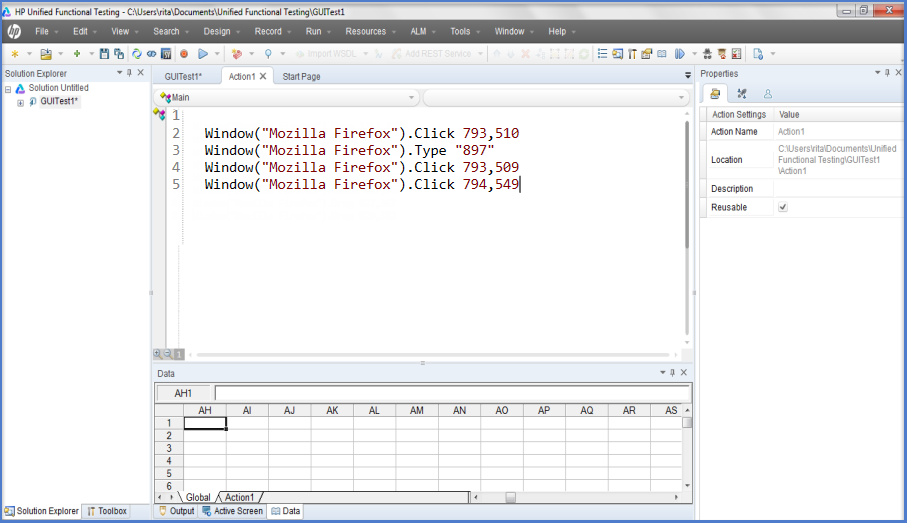The width and height of the screenshot is (907, 523).
Task: Click the Object Spy icon
Action: click(707, 54)
